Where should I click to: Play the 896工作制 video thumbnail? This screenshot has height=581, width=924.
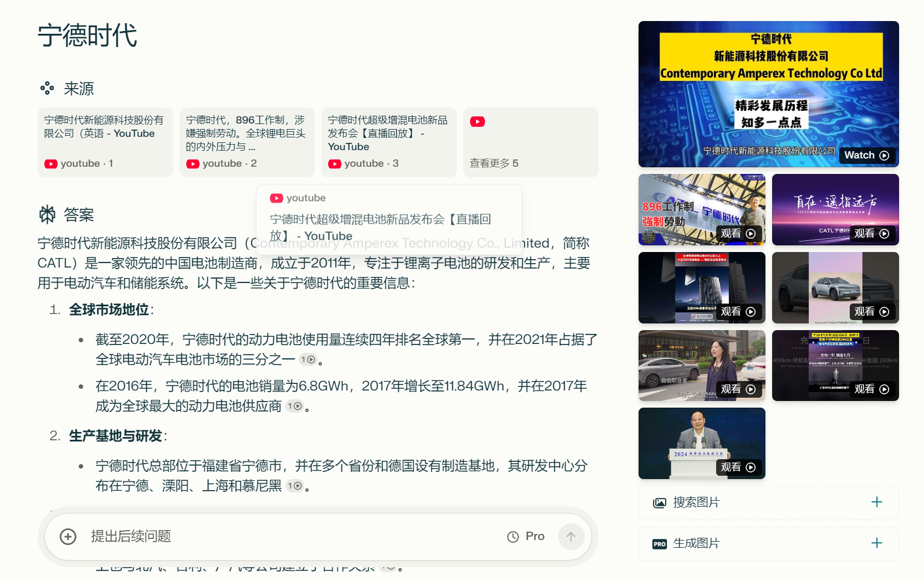[702, 209]
